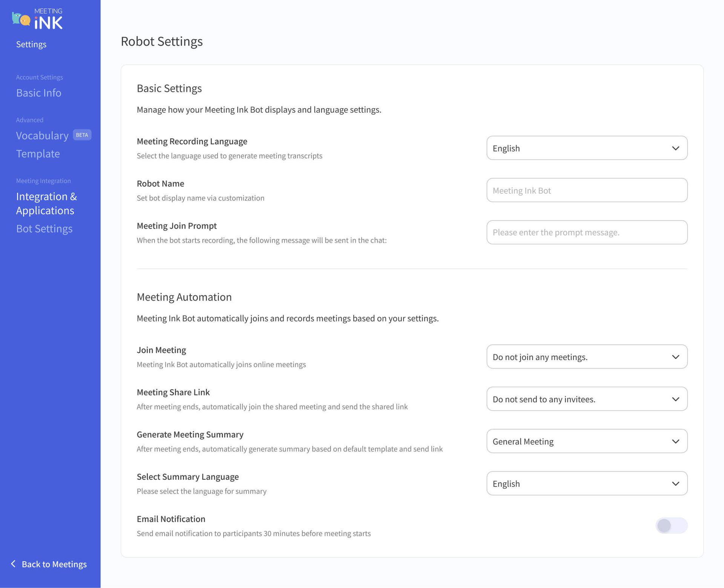Open the Vocabulary sidebar item

42,136
